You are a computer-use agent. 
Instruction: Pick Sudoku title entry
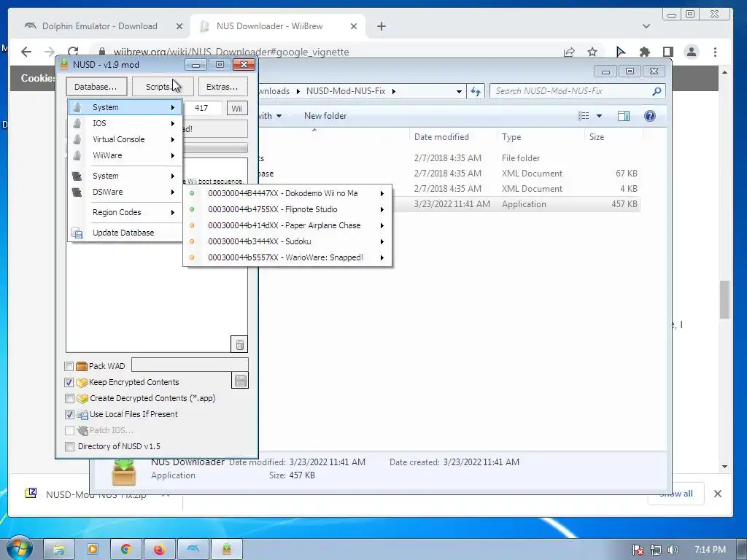pyautogui.click(x=287, y=241)
